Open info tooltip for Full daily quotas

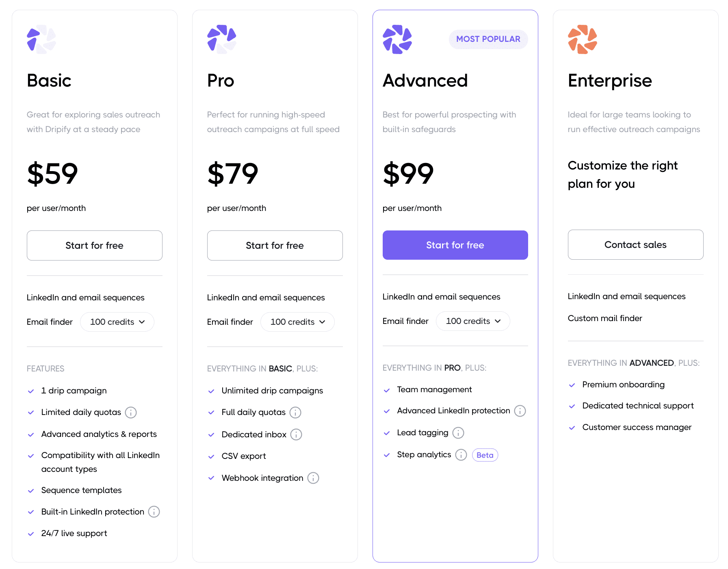click(x=295, y=413)
